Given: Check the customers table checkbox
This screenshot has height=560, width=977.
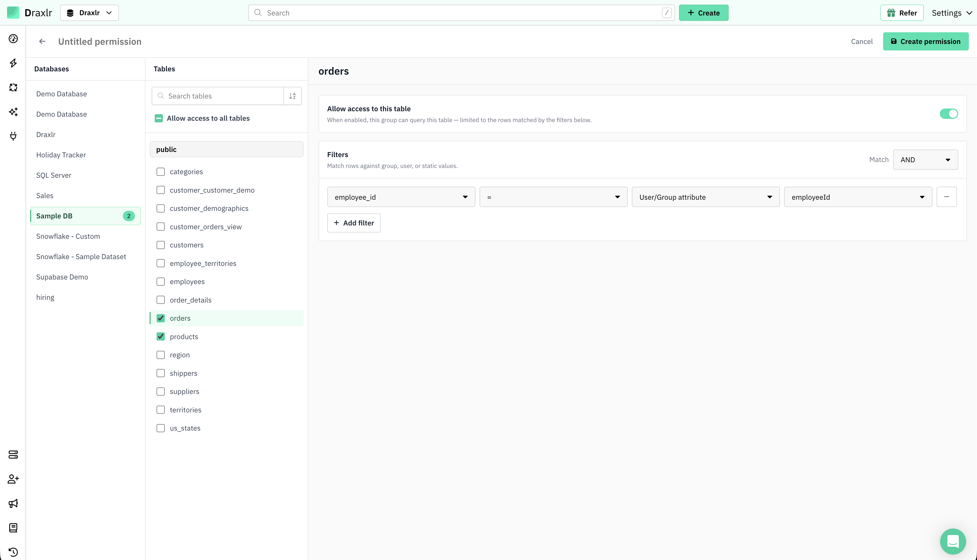Looking at the screenshot, I should pos(161,245).
